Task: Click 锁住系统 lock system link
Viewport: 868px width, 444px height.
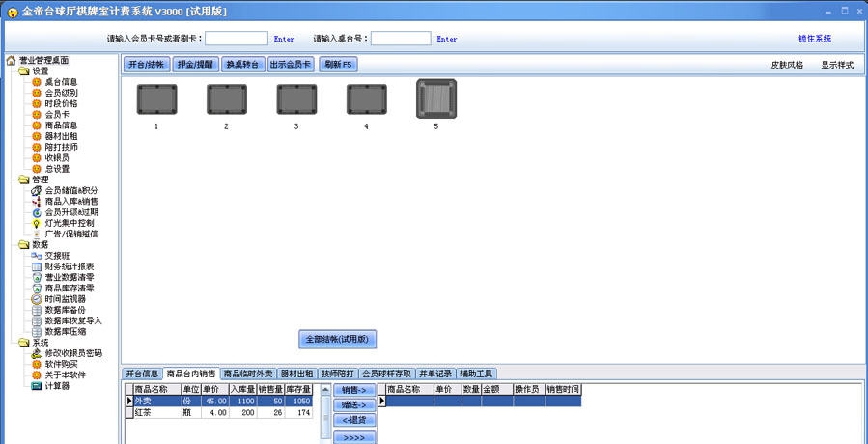Action: pos(814,39)
